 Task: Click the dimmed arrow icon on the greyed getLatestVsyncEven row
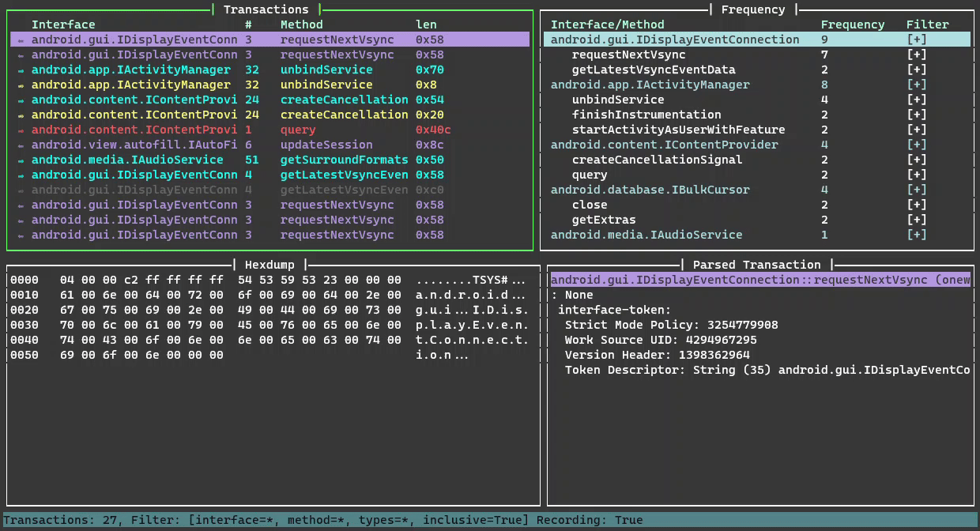[x=20, y=190]
